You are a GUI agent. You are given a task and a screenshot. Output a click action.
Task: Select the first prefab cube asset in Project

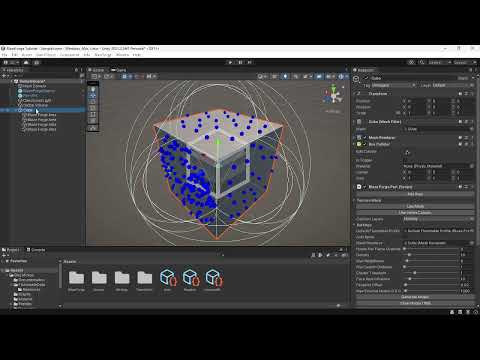point(168,278)
